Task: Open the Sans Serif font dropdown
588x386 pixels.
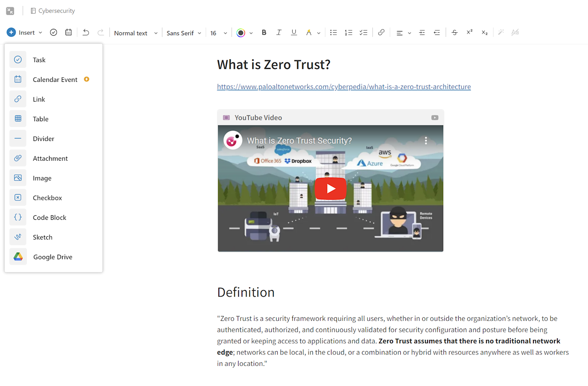Action: pyautogui.click(x=184, y=33)
